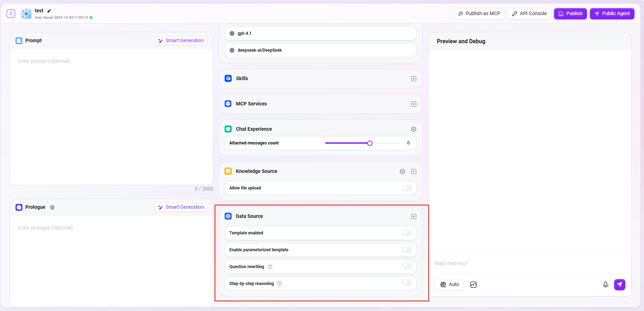Turn on the Template enabled switch
This screenshot has height=311, width=644.
(x=407, y=233)
